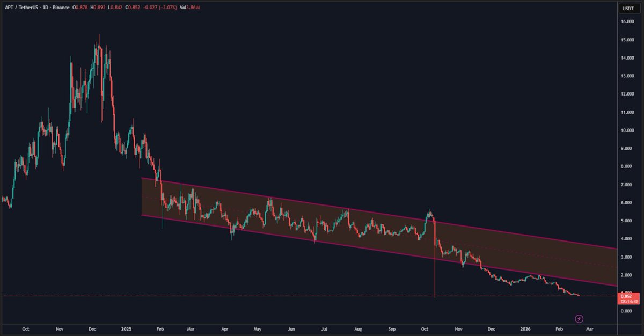Image resolution: width=644 pixels, height=336 pixels.
Task: Click the red 0.852 current price label
Action: coord(626,296)
